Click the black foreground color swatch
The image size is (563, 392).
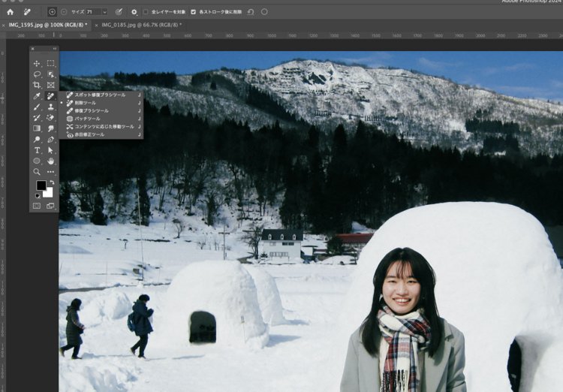tap(41, 185)
